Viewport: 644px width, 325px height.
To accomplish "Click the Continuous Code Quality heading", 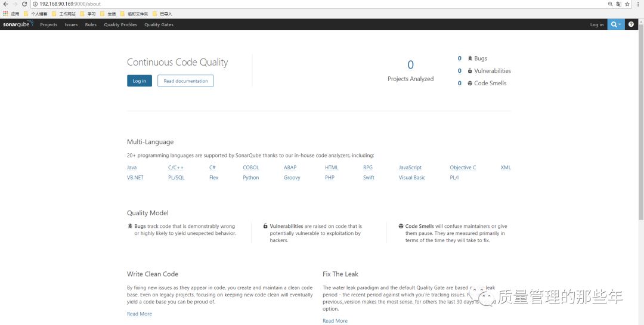I will [x=178, y=63].
